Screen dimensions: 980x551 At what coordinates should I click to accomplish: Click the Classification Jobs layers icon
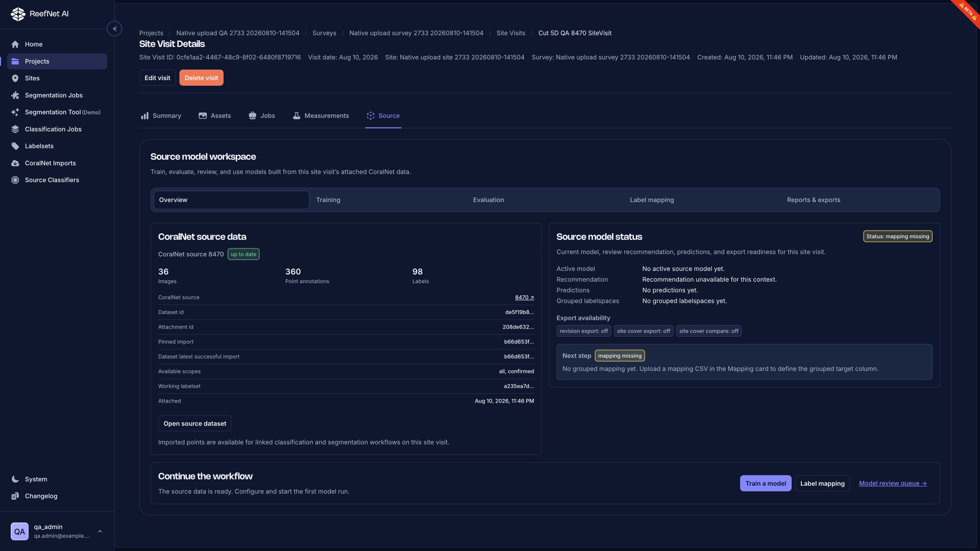coord(15,129)
